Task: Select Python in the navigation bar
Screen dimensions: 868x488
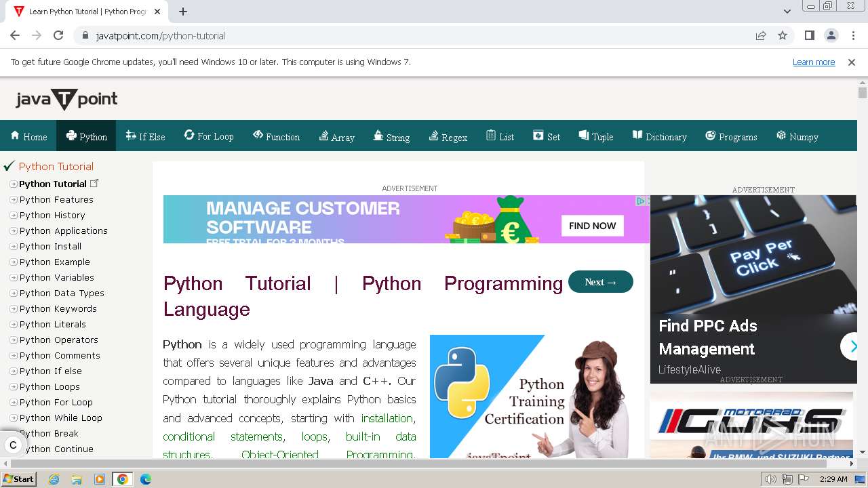Action: tap(86, 136)
